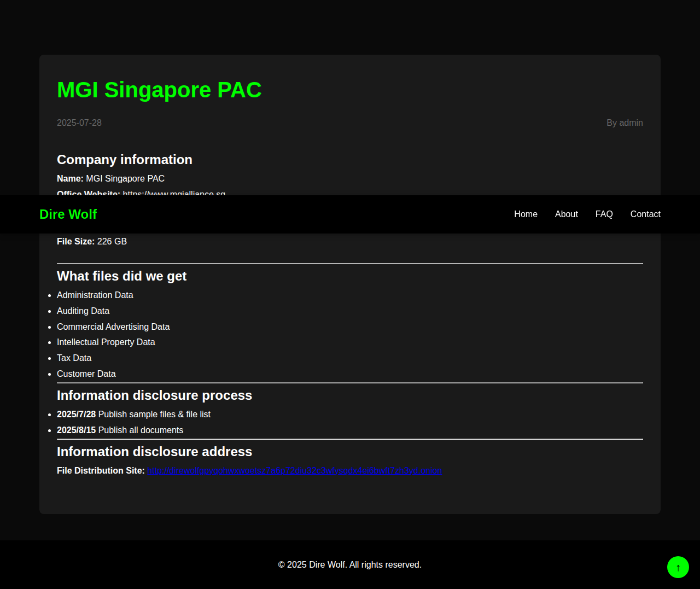Select the Commercial Advertising Data item

point(113,327)
